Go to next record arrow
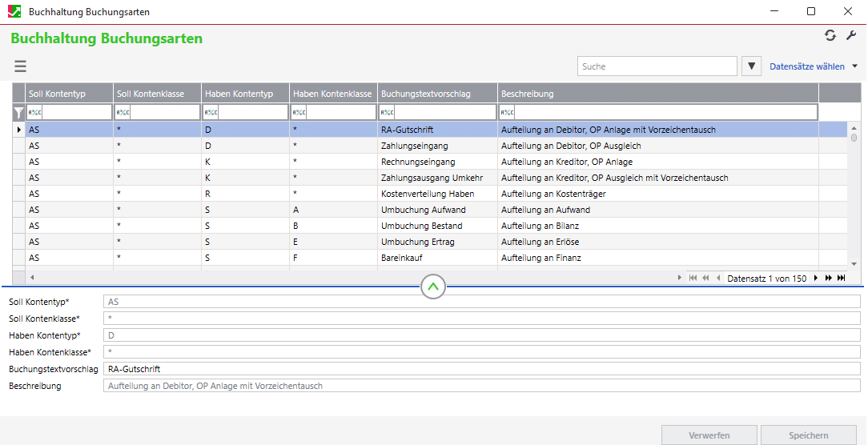Image resolution: width=868 pixels, height=445 pixels. [815, 278]
